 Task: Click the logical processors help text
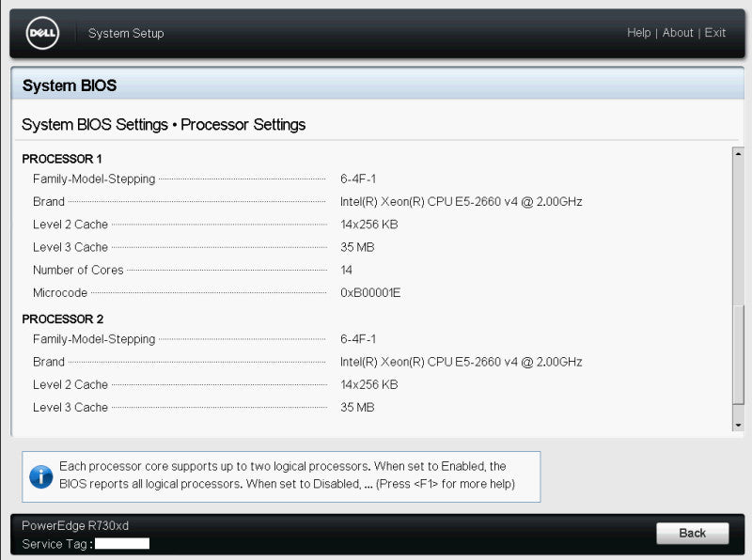click(287, 474)
